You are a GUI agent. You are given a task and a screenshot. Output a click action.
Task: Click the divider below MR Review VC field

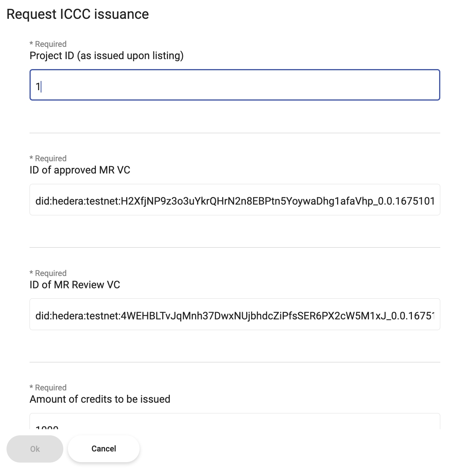pos(234,362)
